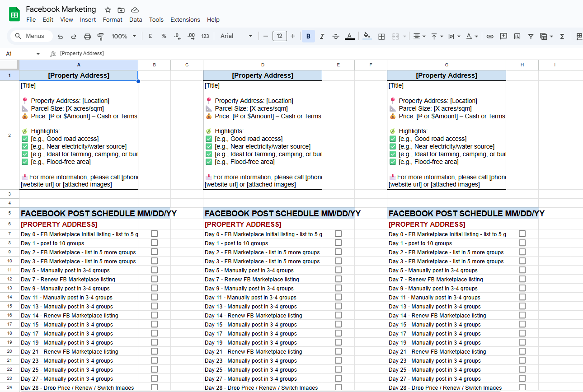Star the Facebook Marketing document
Viewport: 583px width, 392px height.
click(x=108, y=10)
